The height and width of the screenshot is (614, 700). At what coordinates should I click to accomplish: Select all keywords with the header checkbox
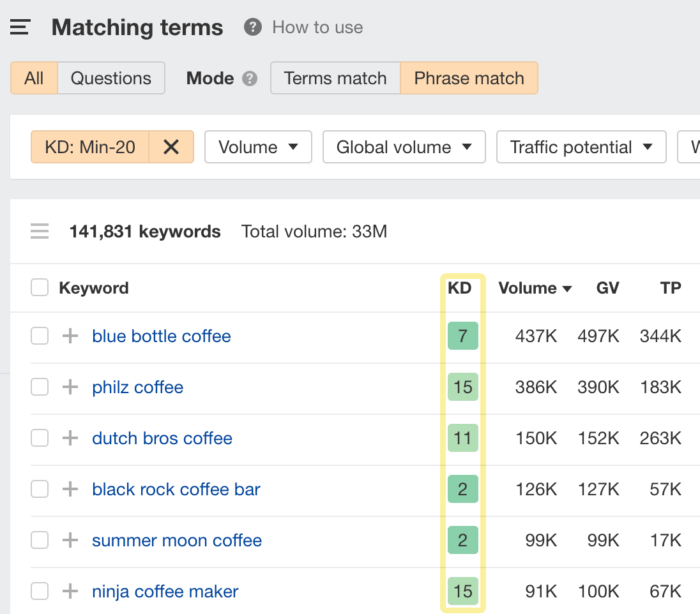pos(39,287)
